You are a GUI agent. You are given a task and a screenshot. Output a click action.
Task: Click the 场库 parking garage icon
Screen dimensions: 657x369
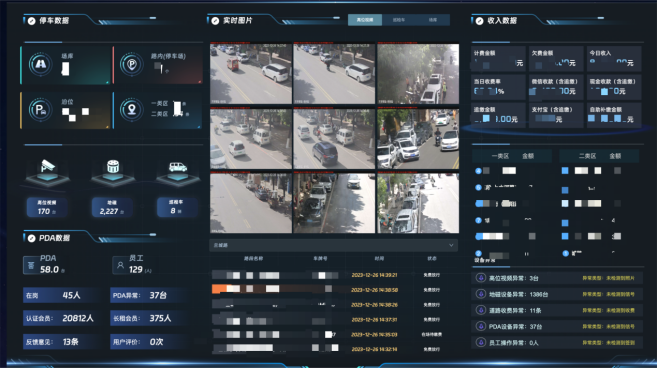point(40,64)
